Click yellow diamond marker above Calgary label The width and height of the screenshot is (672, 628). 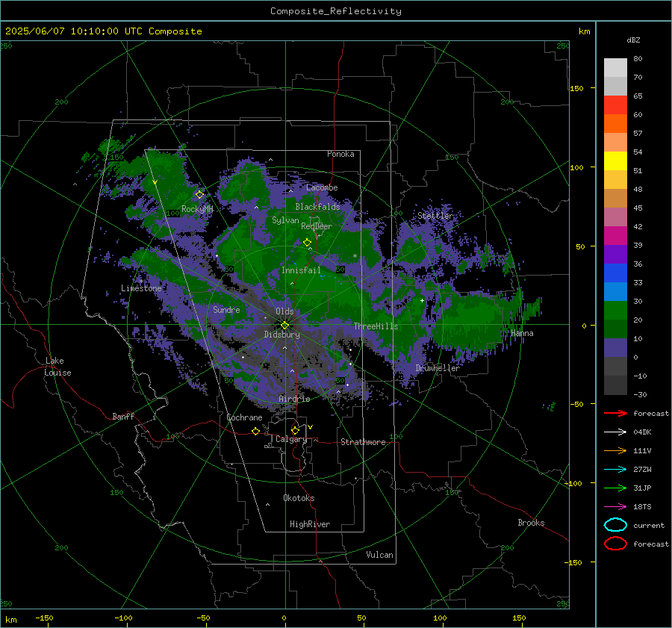[295, 430]
